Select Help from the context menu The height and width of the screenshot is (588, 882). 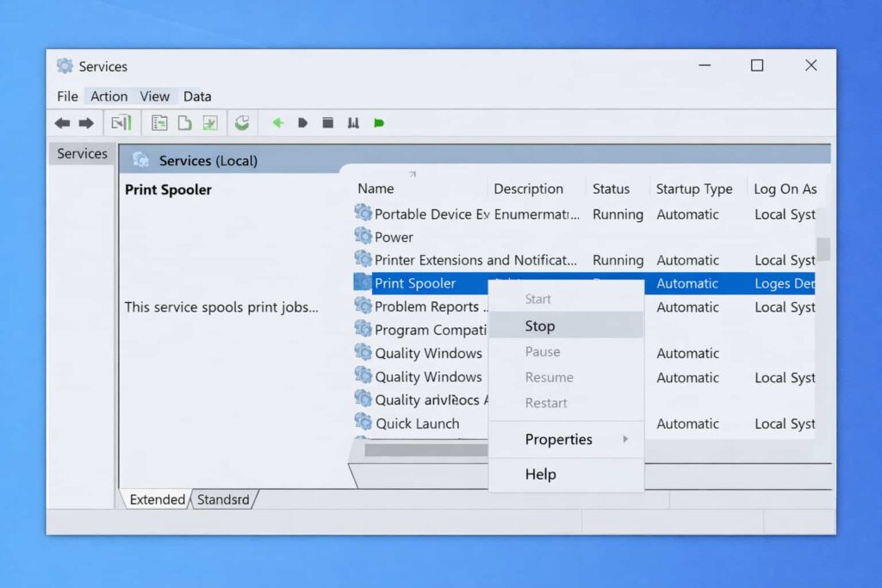tap(540, 474)
